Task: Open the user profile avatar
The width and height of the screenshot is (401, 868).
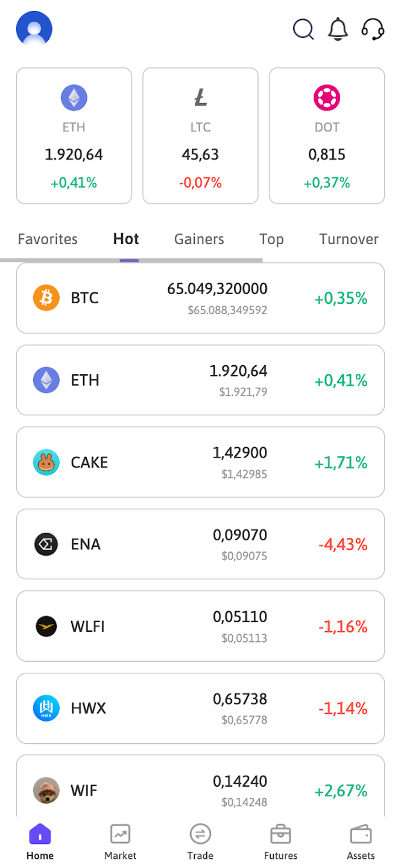Action: pyautogui.click(x=34, y=28)
